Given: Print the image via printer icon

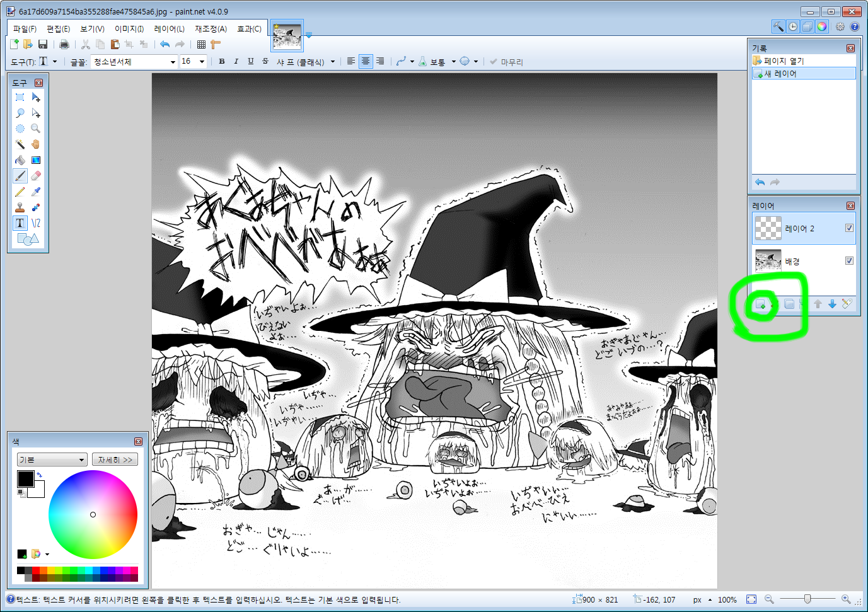Looking at the screenshot, I should [64, 44].
